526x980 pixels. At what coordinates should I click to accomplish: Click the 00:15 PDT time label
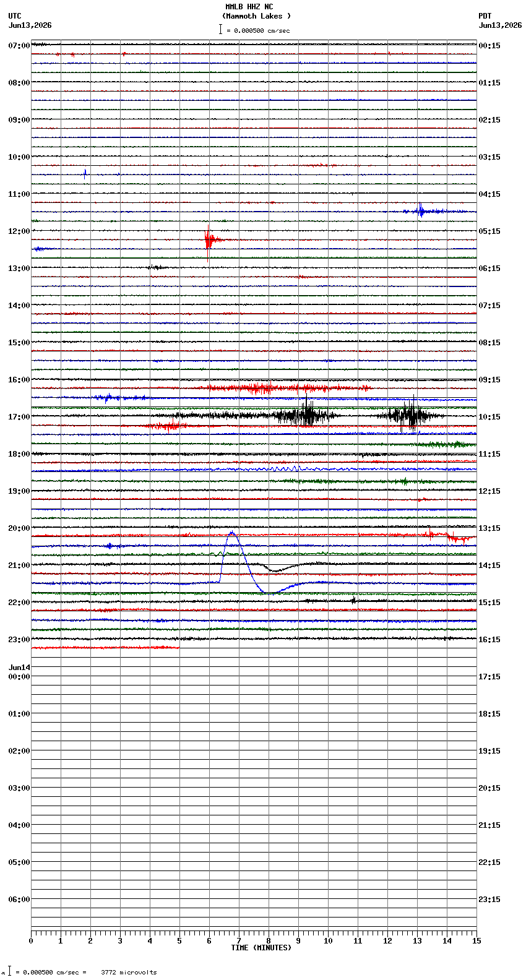click(489, 46)
